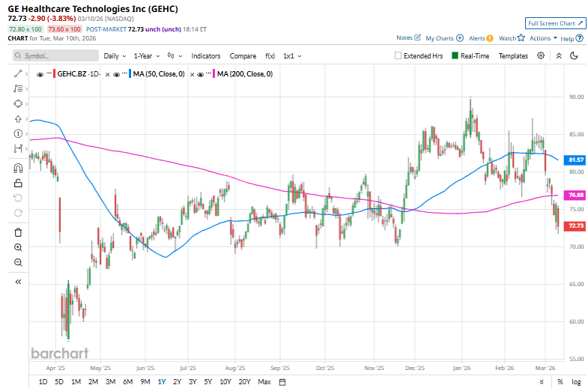Open chart settings gear in top toolbar
Viewport: 588px width, 388px height.
tap(541, 55)
